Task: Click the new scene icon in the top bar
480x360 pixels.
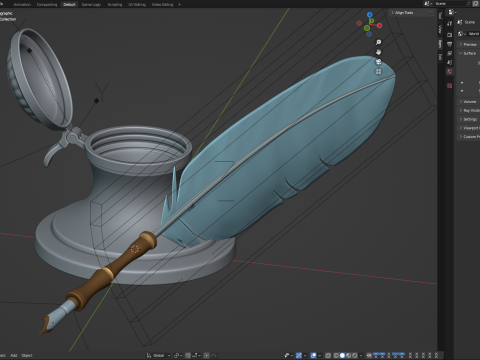Action: pyautogui.click(x=476, y=4)
